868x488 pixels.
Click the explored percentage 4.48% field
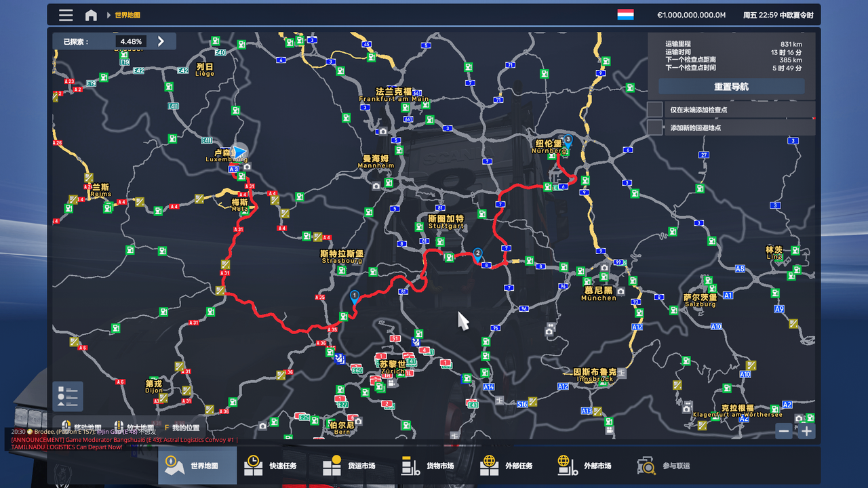pyautogui.click(x=132, y=41)
